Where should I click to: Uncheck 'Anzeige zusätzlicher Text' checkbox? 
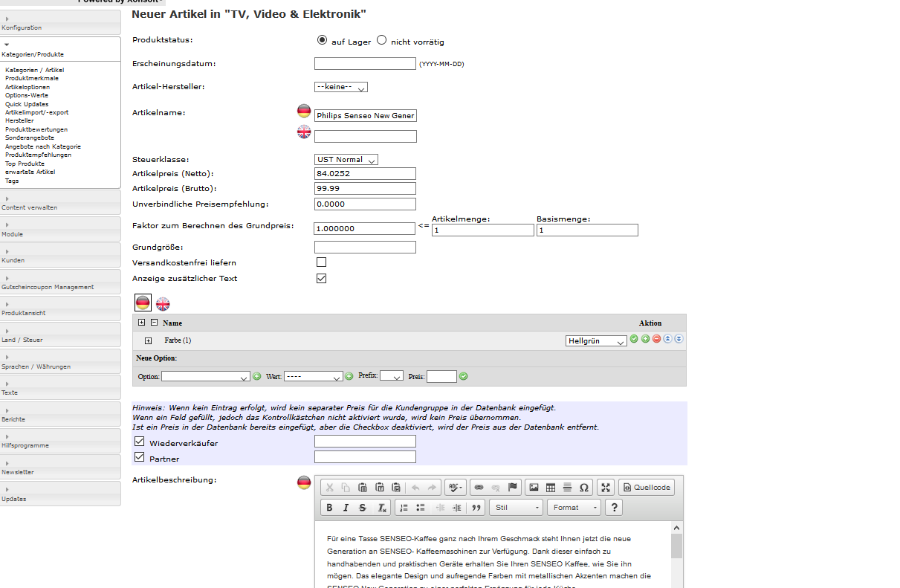[322, 279]
